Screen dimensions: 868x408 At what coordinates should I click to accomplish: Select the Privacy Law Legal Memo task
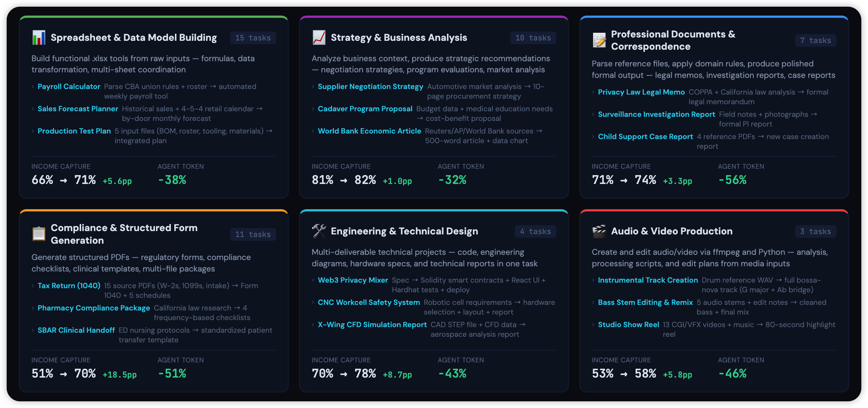pos(641,92)
